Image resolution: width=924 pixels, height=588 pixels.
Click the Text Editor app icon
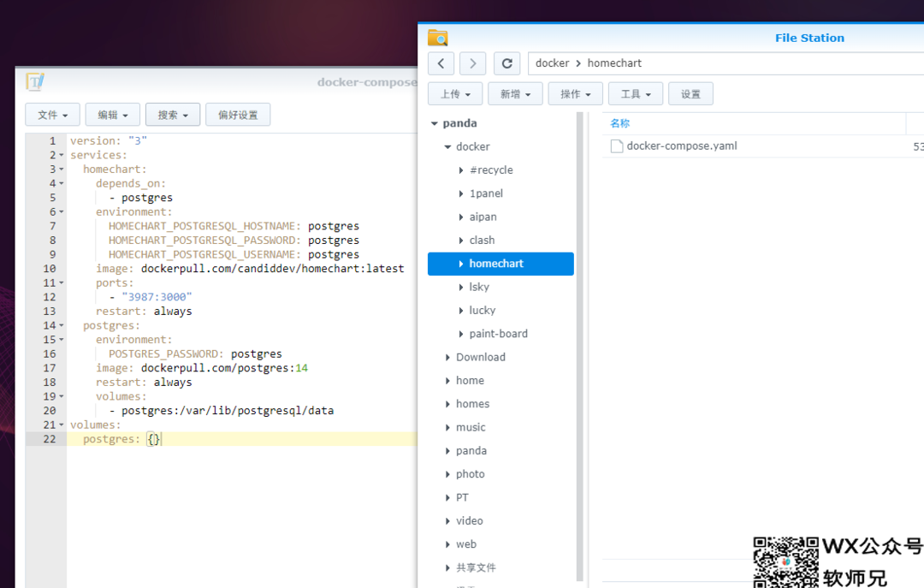35,81
